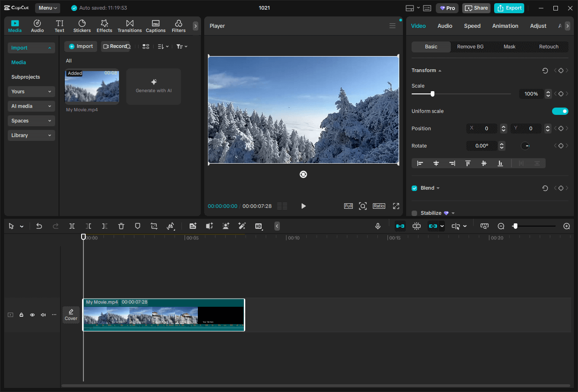Expand the Library sidebar section
This screenshot has height=392, width=578.
pyautogui.click(x=31, y=135)
